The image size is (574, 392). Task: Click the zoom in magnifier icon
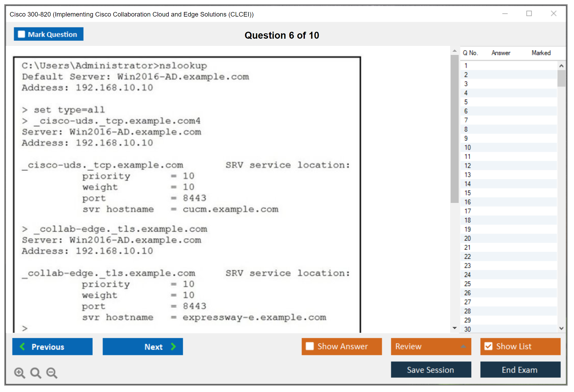19,373
